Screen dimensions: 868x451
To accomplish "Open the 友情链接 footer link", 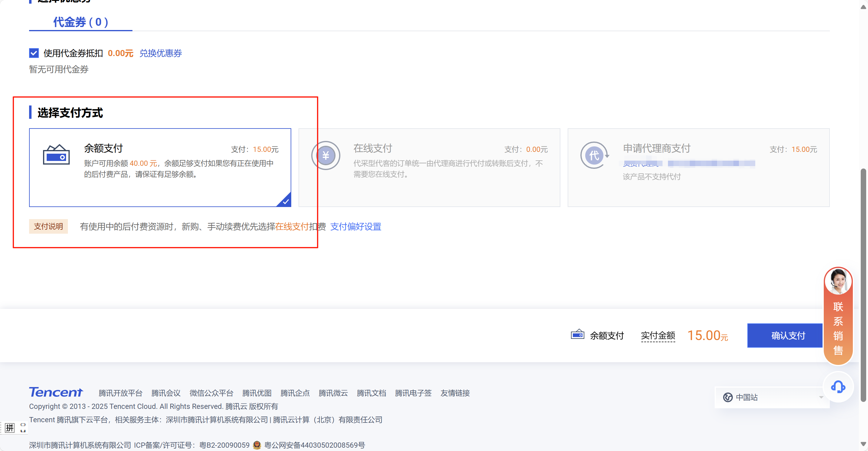I will pyautogui.click(x=455, y=393).
